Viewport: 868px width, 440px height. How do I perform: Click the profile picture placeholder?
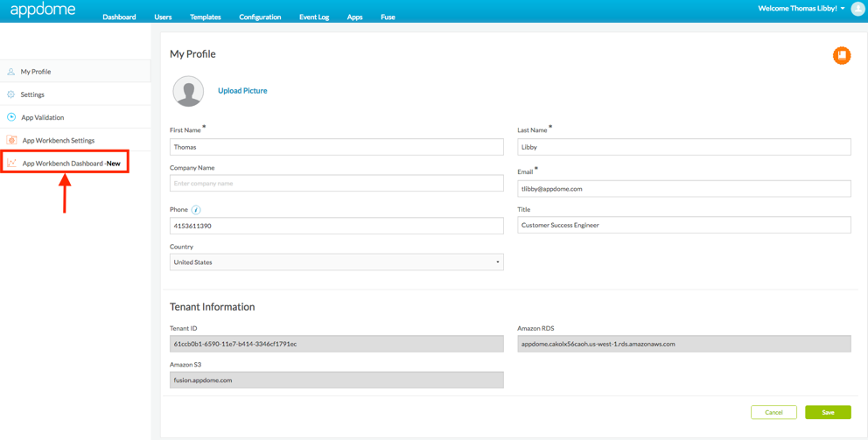click(189, 91)
